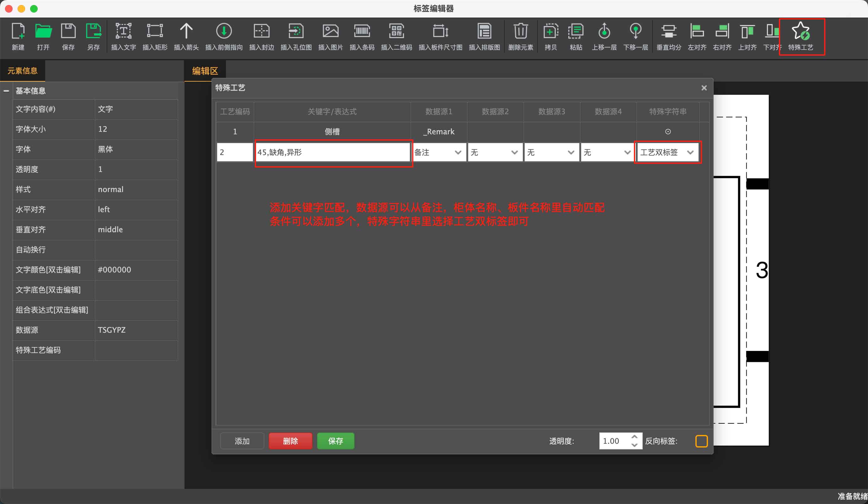The width and height of the screenshot is (868, 504).
Task: Click the 插入排版图 layout icon
Action: 484,31
